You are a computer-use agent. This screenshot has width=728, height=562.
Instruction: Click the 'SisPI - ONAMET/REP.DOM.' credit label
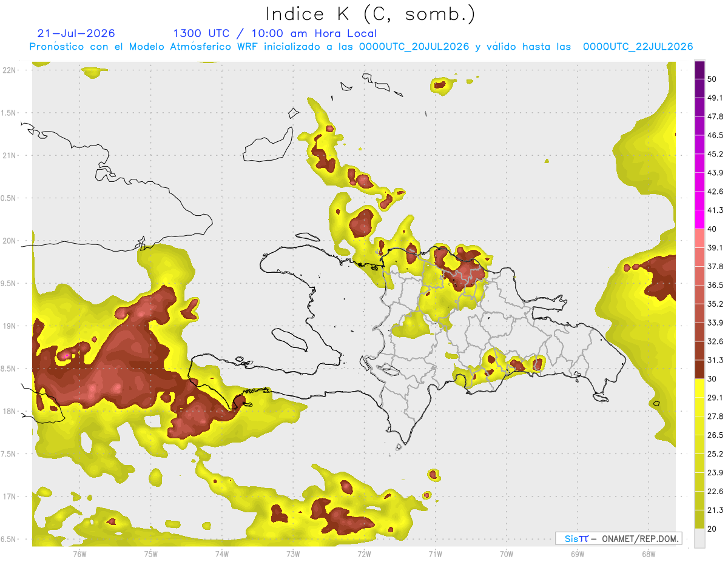[x=619, y=538]
